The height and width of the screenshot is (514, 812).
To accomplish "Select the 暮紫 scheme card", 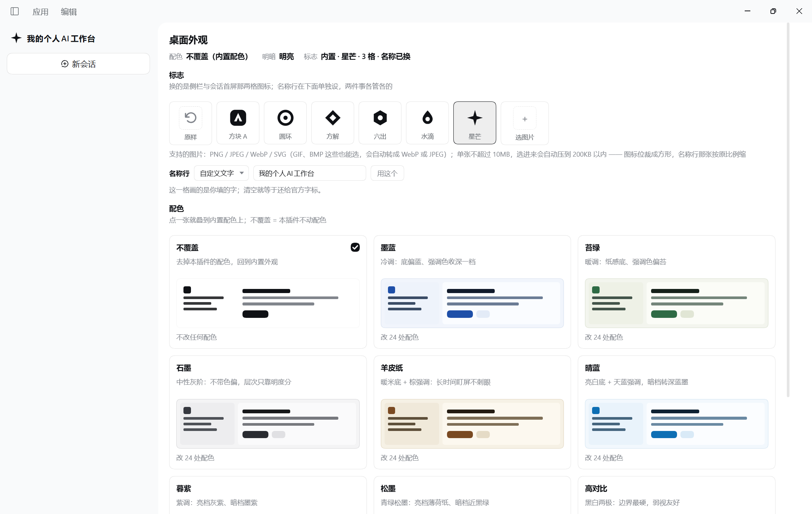I will tap(268, 495).
